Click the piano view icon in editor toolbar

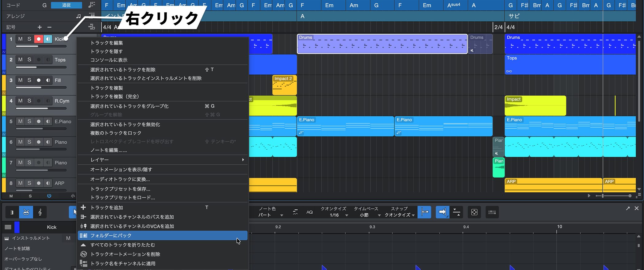click(x=12, y=212)
